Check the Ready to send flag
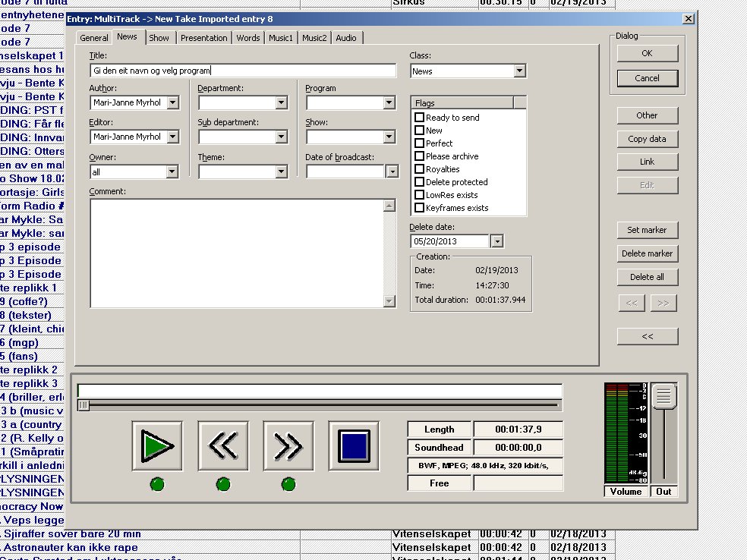This screenshot has width=747, height=560. coord(419,117)
